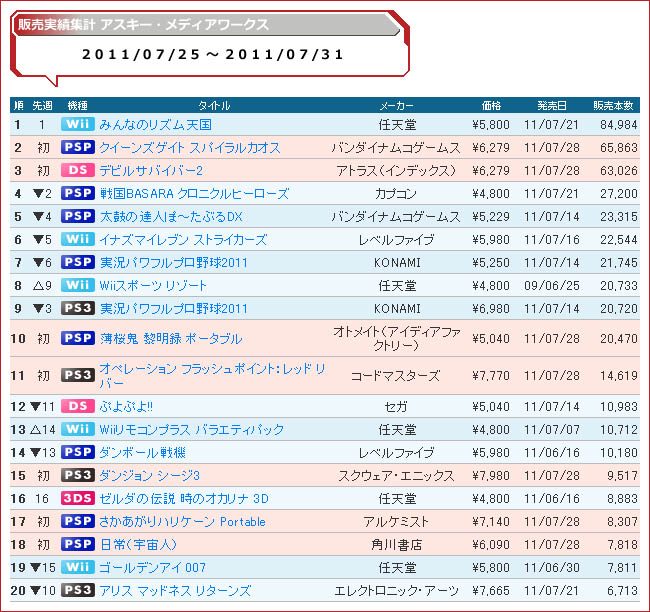Open the 日常(宇宙人) title link

click(138, 544)
